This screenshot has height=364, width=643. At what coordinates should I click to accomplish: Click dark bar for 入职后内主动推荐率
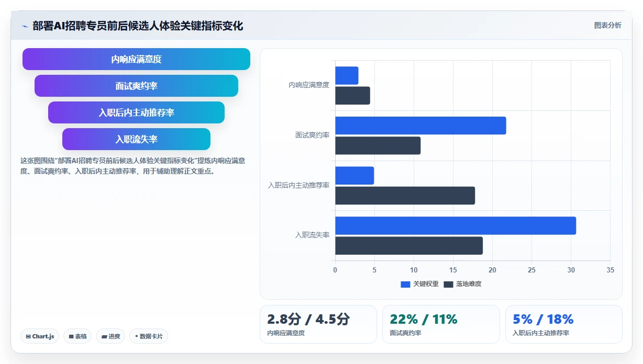coord(405,196)
